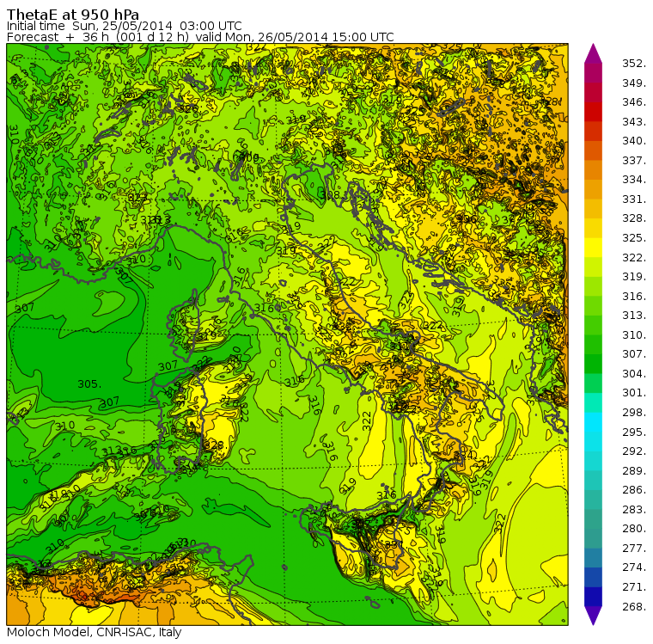Click the legend label "268."
The height and width of the screenshot is (644, 653).
pyautogui.click(x=634, y=607)
